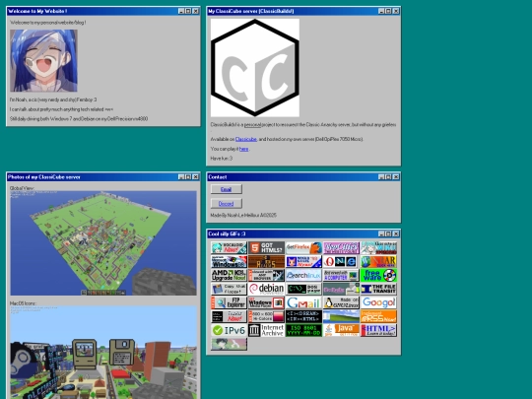
Task: Click the Get Firefox badge
Action: 303,248
